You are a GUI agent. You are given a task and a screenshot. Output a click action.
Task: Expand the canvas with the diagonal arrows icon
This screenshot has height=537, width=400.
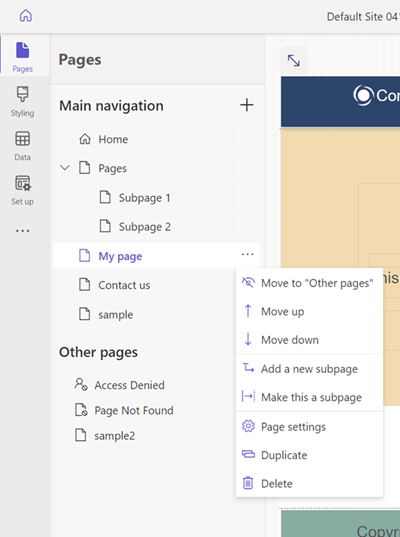(293, 61)
